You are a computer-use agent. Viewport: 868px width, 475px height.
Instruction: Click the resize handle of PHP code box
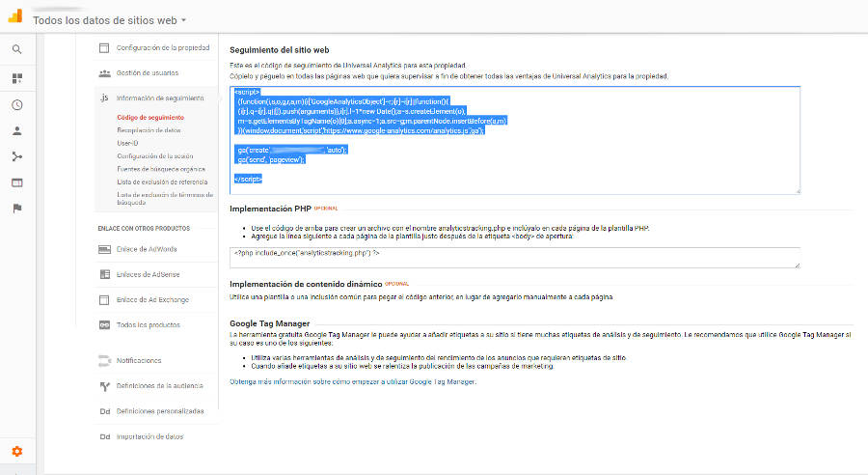(798, 265)
